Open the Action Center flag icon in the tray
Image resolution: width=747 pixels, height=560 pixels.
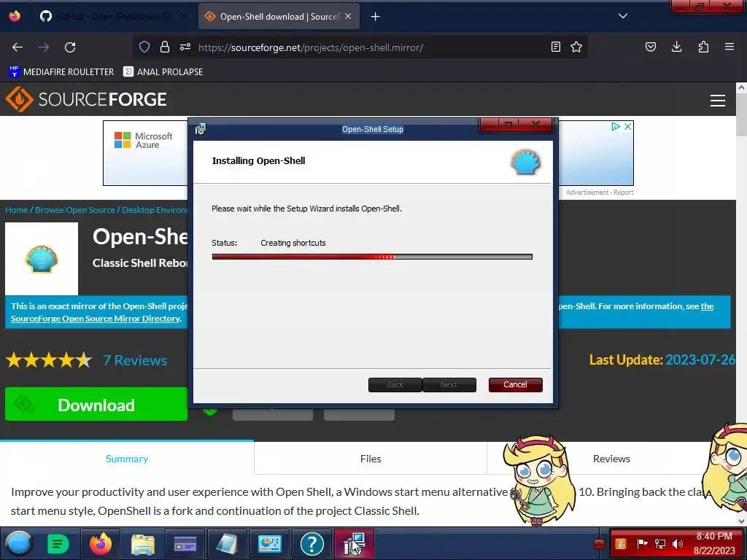pyautogui.click(x=642, y=543)
